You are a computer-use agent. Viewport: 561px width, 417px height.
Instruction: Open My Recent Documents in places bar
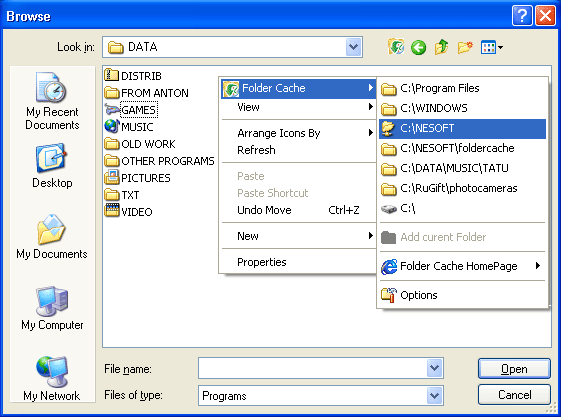52,101
